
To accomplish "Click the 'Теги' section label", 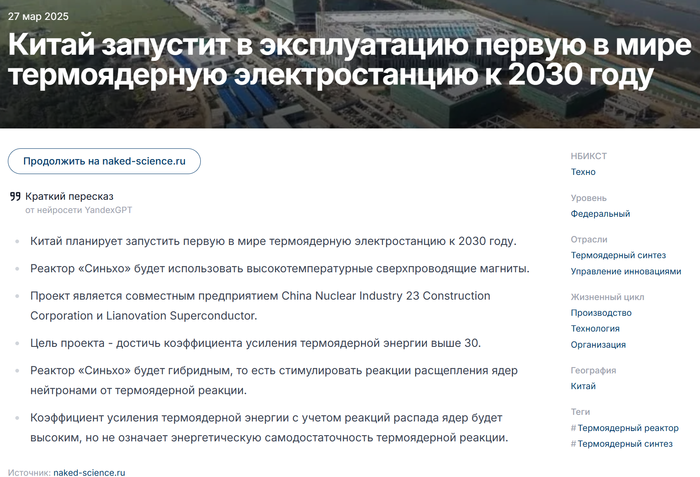I will [580, 412].
